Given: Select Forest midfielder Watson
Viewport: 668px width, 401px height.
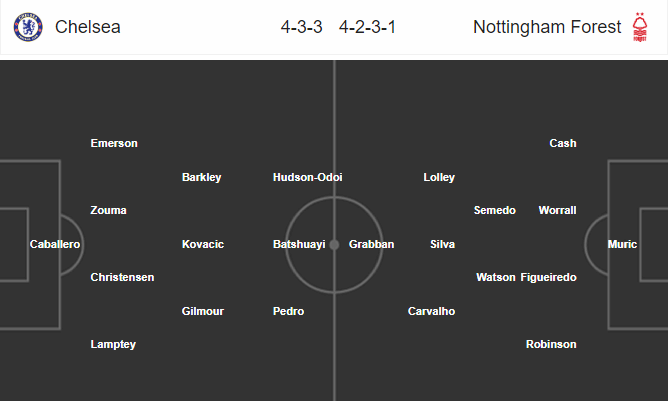Looking at the screenshot, I should (x=496, y=277).
